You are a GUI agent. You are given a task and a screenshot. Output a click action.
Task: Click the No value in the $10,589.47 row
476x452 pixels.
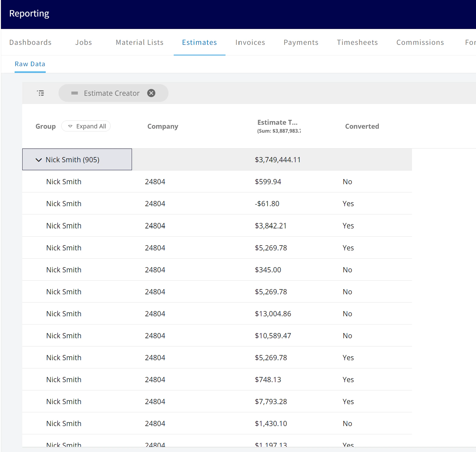pos(347,336)
